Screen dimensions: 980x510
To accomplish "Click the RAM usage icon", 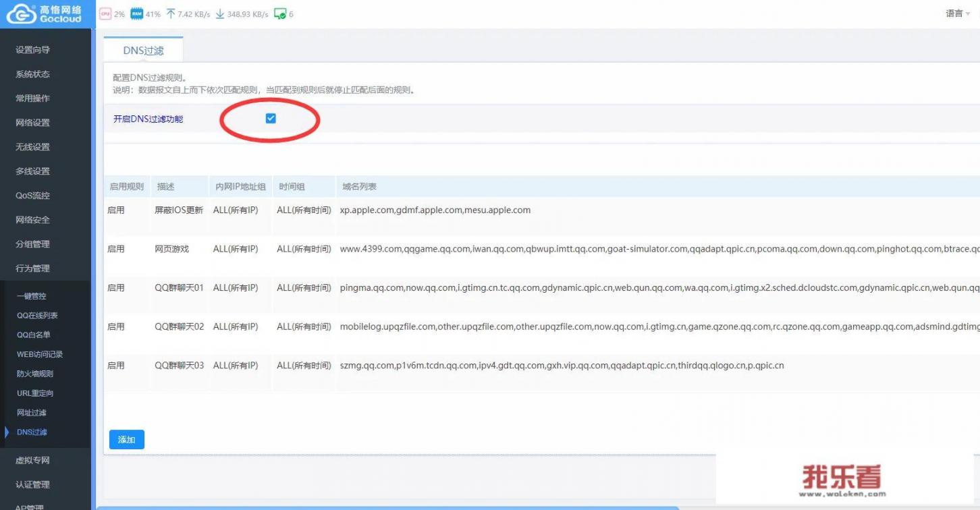I will (x=136, y=13).
